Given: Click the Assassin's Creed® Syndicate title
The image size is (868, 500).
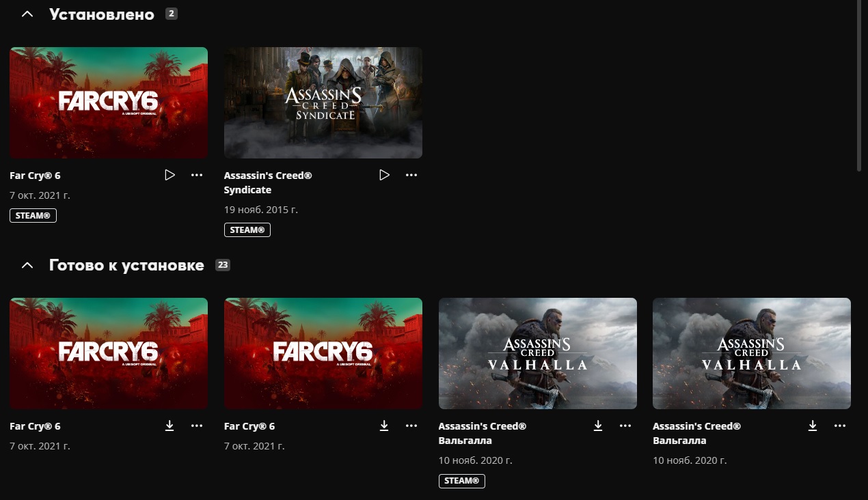Looking at the screenshot, I should [268, 182].
